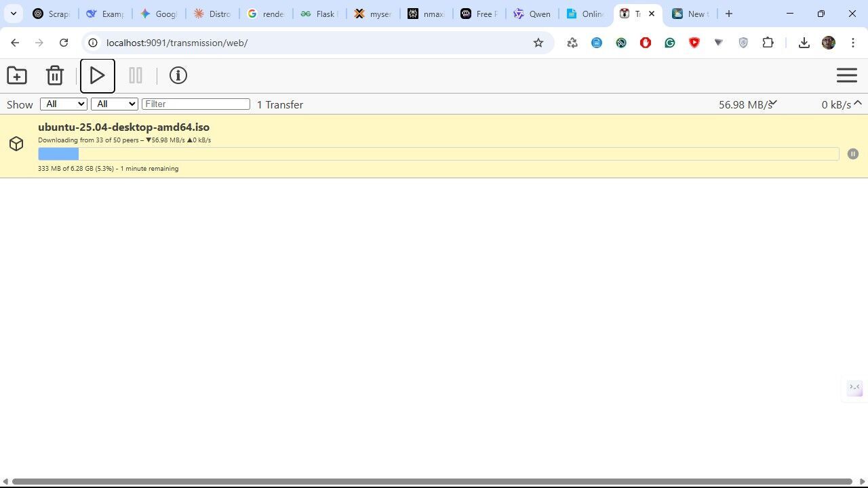Pause the ubuntu torrent using row button
The height and width of the screenshot is (488, 868).
coord(852,154)
